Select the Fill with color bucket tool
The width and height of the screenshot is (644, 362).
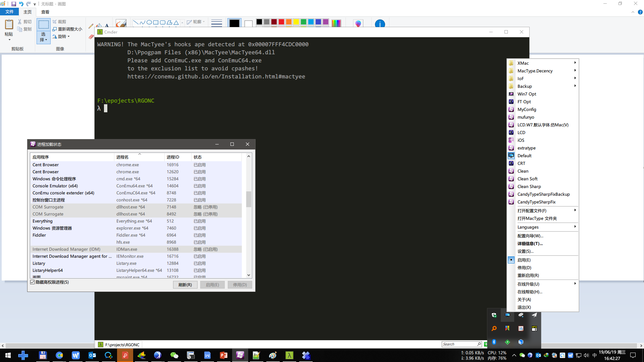(99, 26)
